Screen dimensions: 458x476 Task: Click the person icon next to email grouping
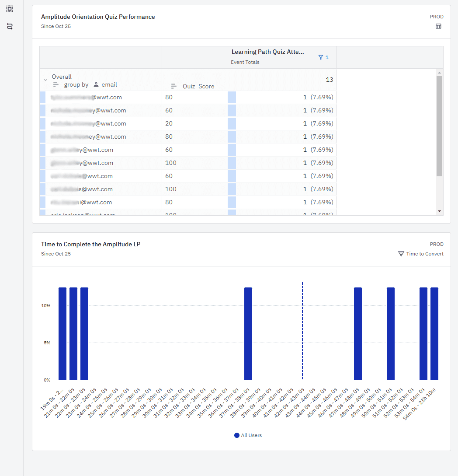tap(96, 84)
